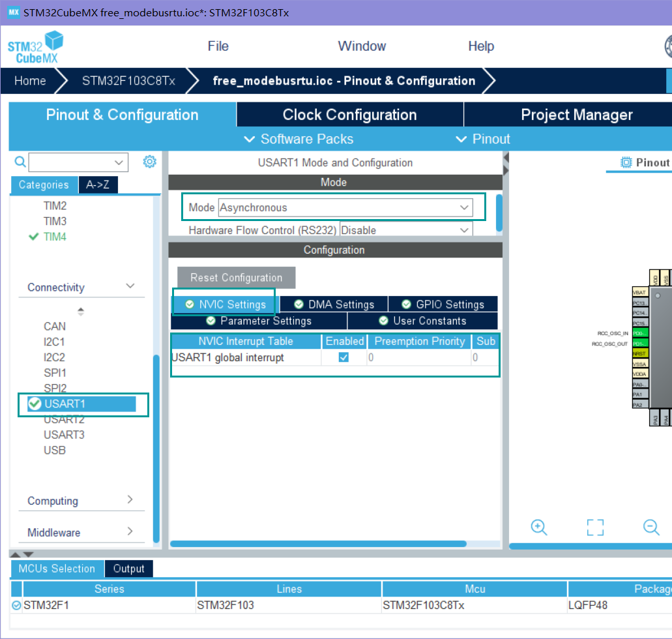Select MCUs Selection tab
The width and height of the screenshot is (672, 639).
coord(57,569)
